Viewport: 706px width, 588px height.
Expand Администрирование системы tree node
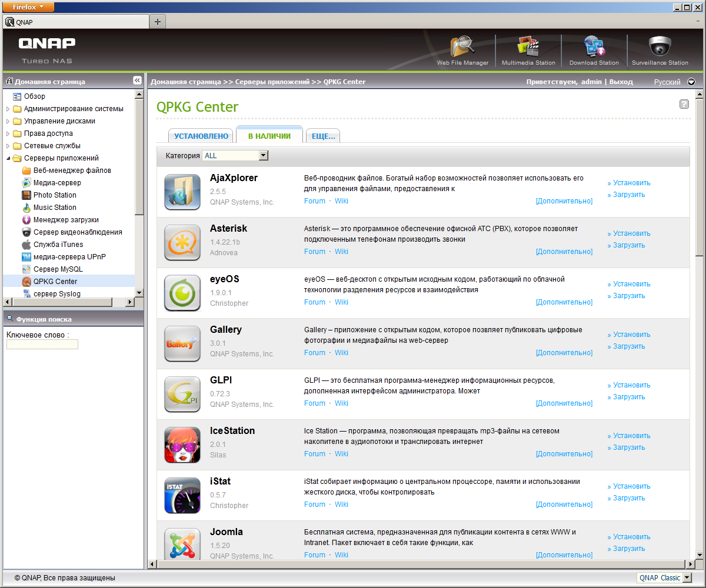(x=8, y=109)
